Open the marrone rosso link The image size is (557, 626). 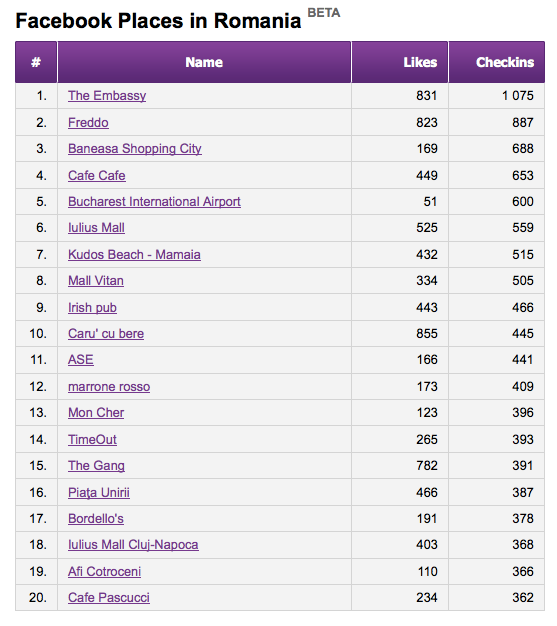(x=109, y=386)
